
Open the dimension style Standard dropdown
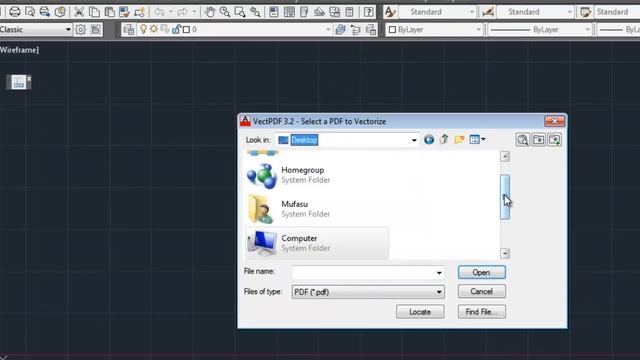point(570,12)
